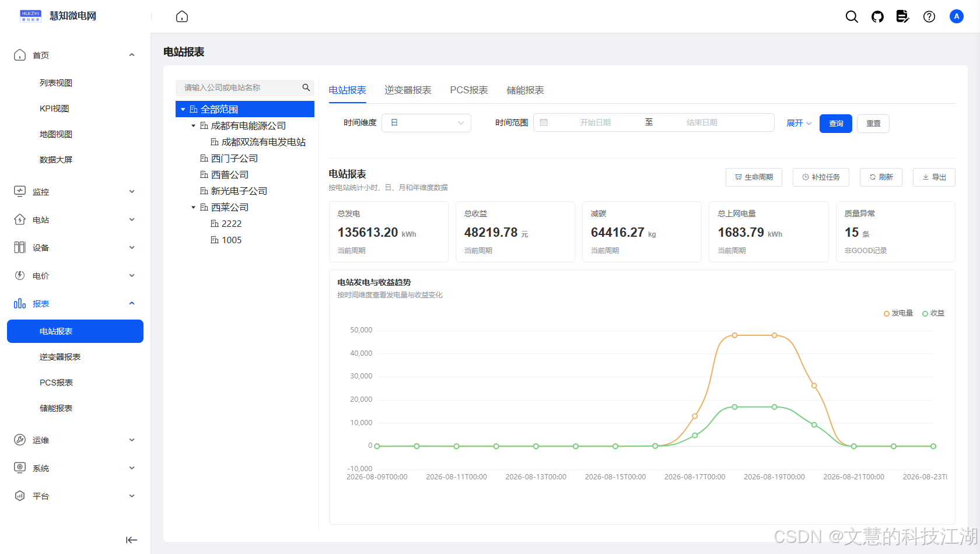The width and height of the screenshot is (980, 554).
Task: Click the 运维 wrench icon in sidebar
Action: [x=20, y=440]
